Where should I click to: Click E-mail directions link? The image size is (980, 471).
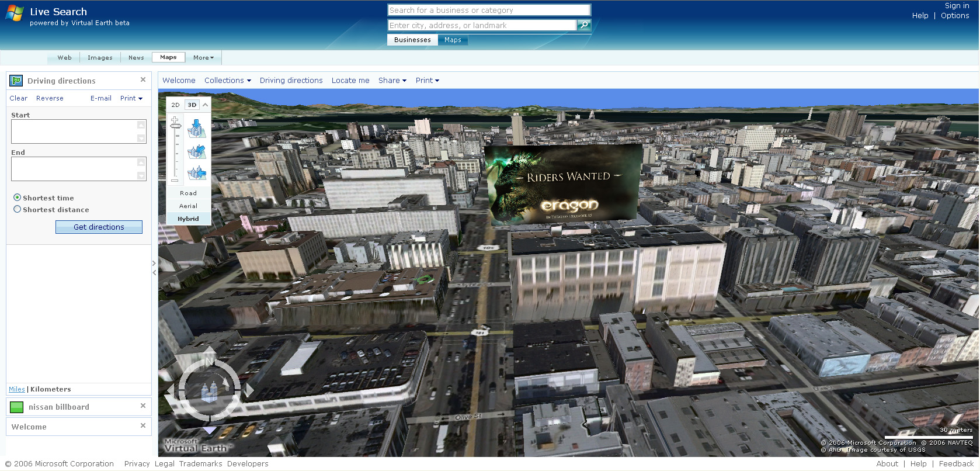coord(100,98)
